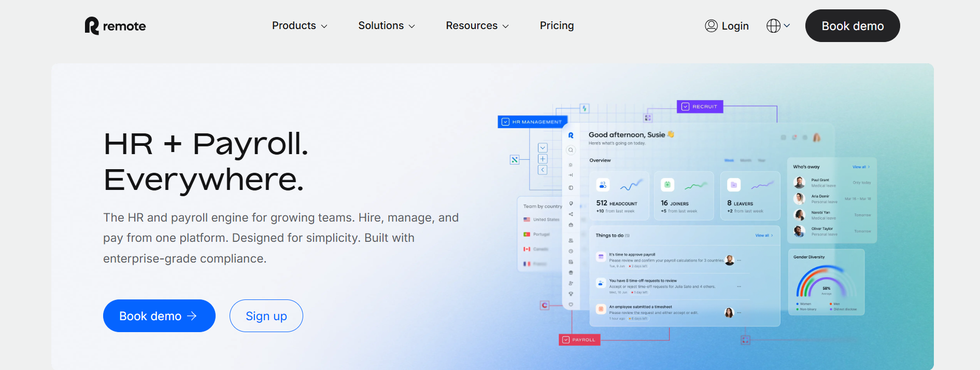Click the Aria Demir row
Screen dimensions: 980x370
[x=832, y=199]
